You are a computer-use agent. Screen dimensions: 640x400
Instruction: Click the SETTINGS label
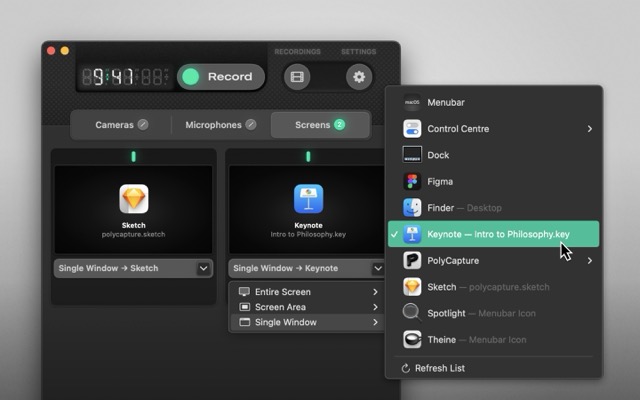click(358, 52)
